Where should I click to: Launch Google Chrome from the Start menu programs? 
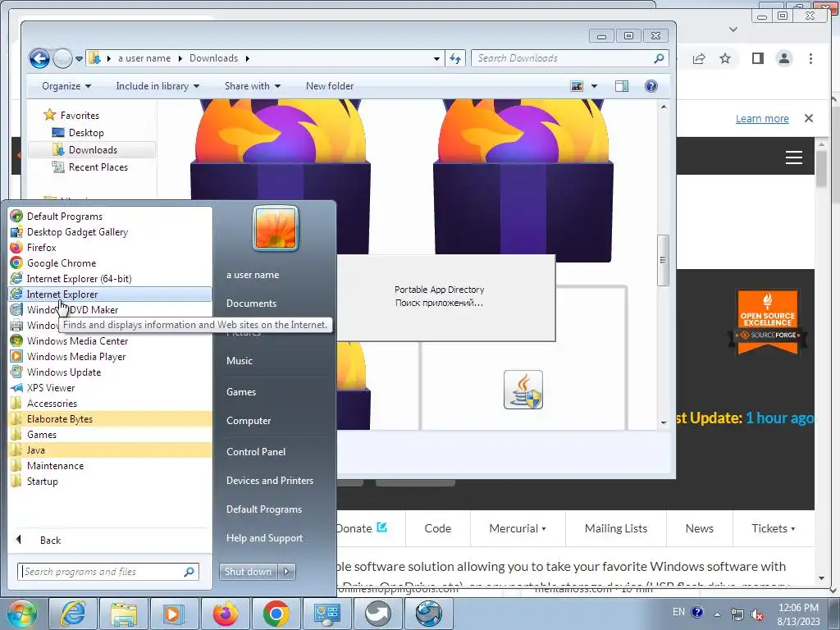click(x=110, y=263)
